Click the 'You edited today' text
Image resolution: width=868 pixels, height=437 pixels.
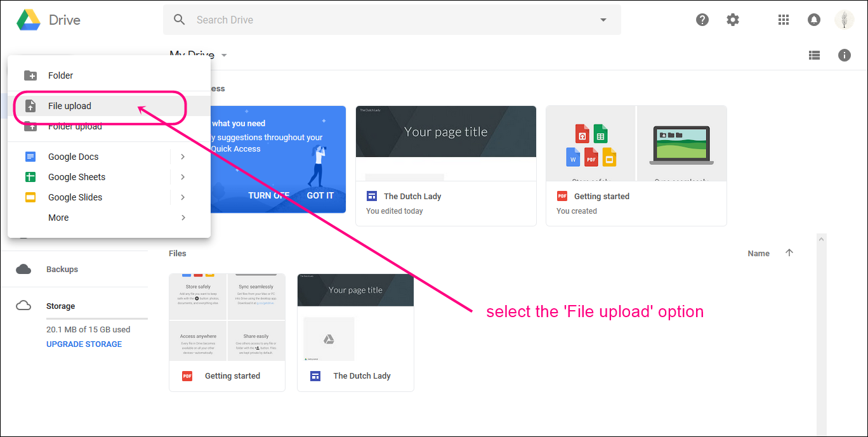tap(395, 211)
